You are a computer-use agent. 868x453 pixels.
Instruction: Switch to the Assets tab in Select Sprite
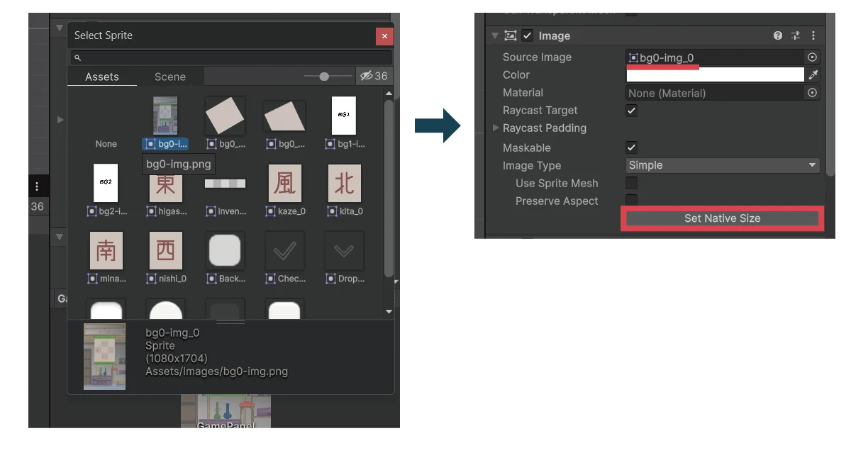102,77
